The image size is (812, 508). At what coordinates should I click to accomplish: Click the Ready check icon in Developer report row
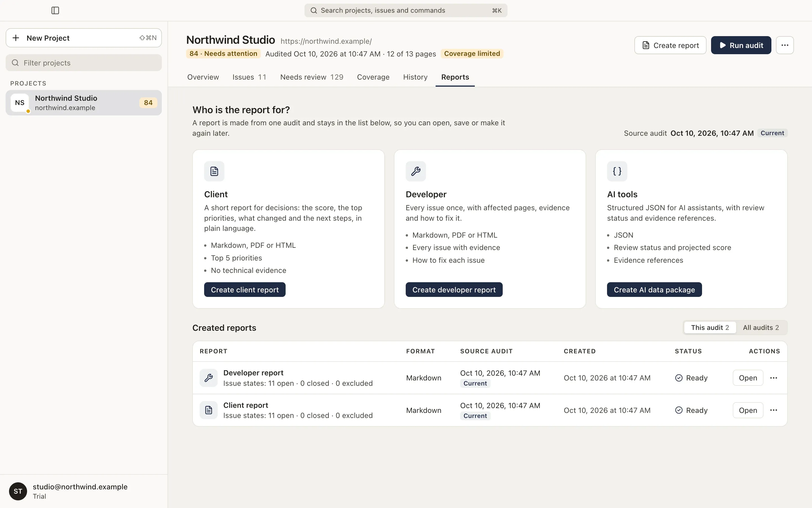(678, 378)
